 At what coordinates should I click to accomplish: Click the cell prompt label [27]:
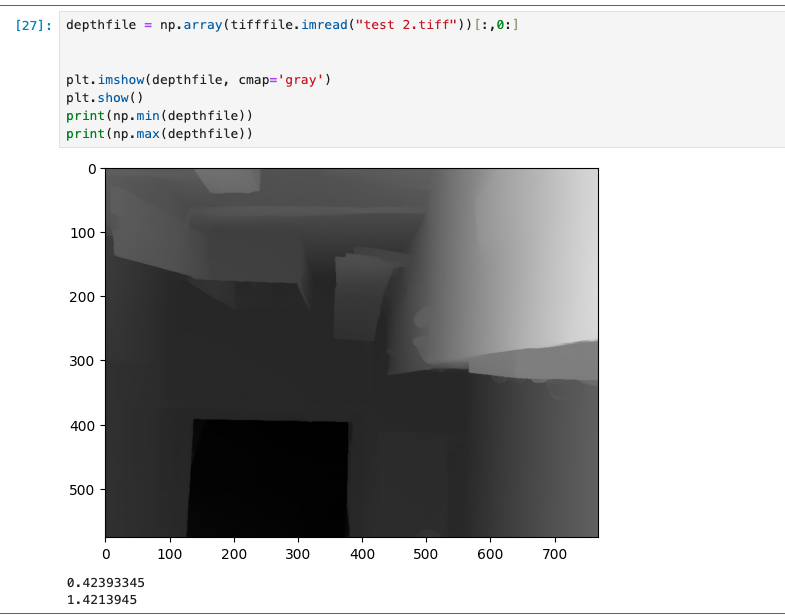click(34, 25)
